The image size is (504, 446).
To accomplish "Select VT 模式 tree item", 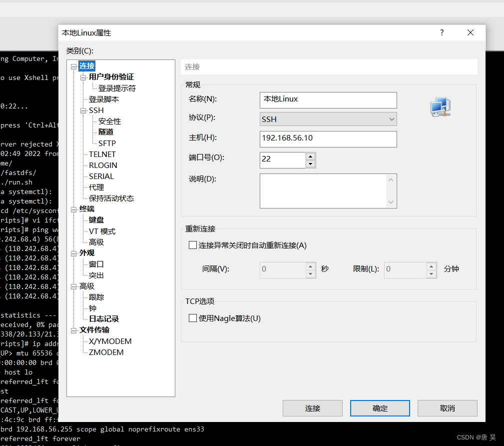I will tap(102, 231).
